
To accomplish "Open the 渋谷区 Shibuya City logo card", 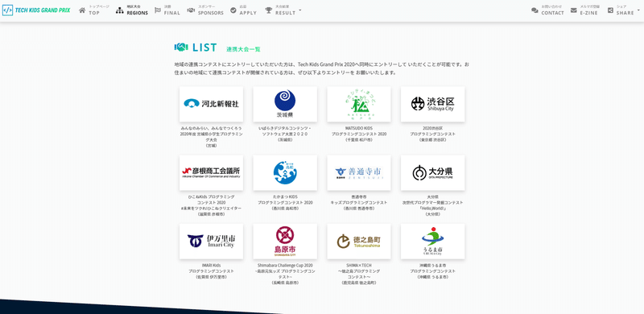I will pyautogui.click(x=432, y=104).
